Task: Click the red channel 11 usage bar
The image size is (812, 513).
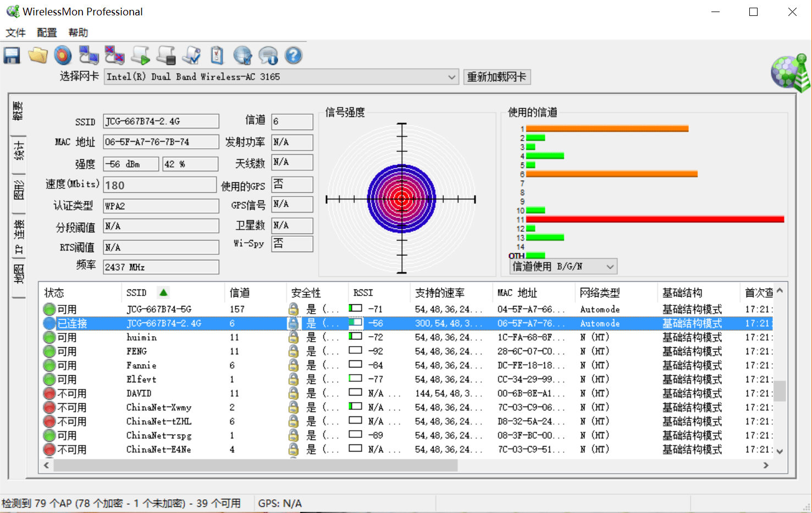Action: (x=655, y=219)
